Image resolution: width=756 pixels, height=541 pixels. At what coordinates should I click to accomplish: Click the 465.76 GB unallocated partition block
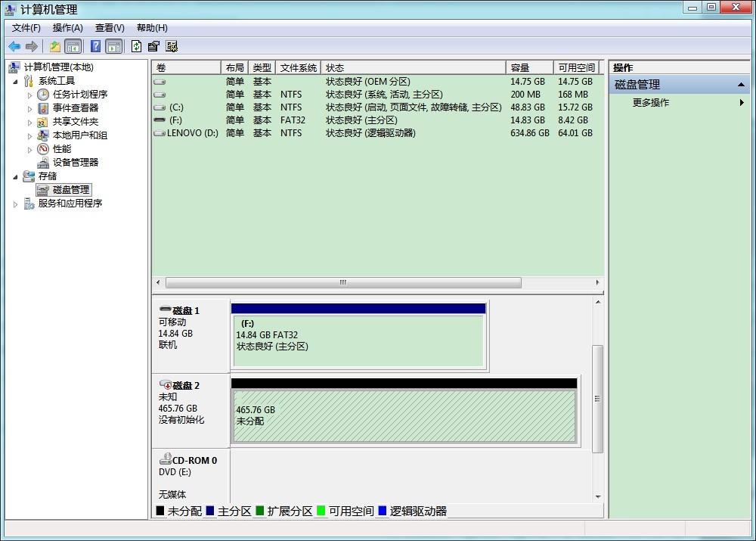[404, 416]
